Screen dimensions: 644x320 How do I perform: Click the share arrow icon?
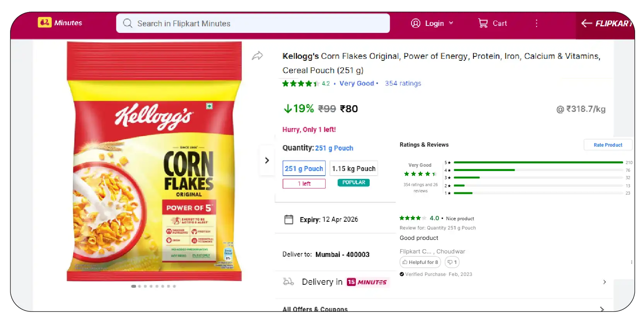257,56
